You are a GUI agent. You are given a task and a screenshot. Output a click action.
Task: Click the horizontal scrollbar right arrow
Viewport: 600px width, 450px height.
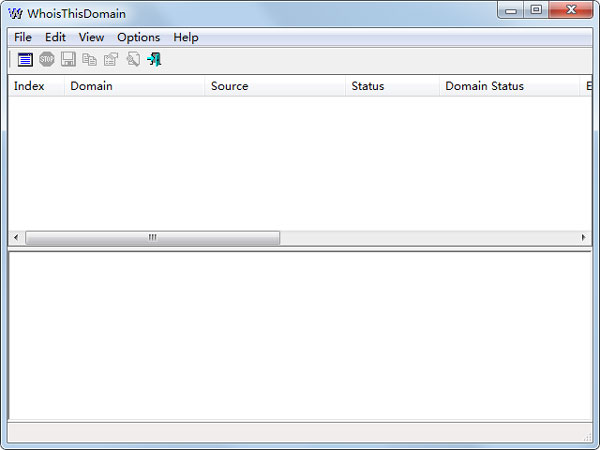[584, 238]
